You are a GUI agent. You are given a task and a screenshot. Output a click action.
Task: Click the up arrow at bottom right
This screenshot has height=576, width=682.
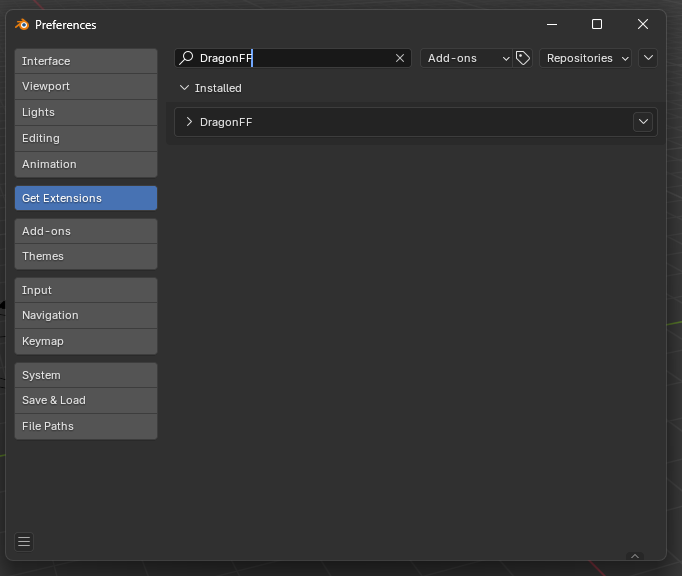point(635,556)
